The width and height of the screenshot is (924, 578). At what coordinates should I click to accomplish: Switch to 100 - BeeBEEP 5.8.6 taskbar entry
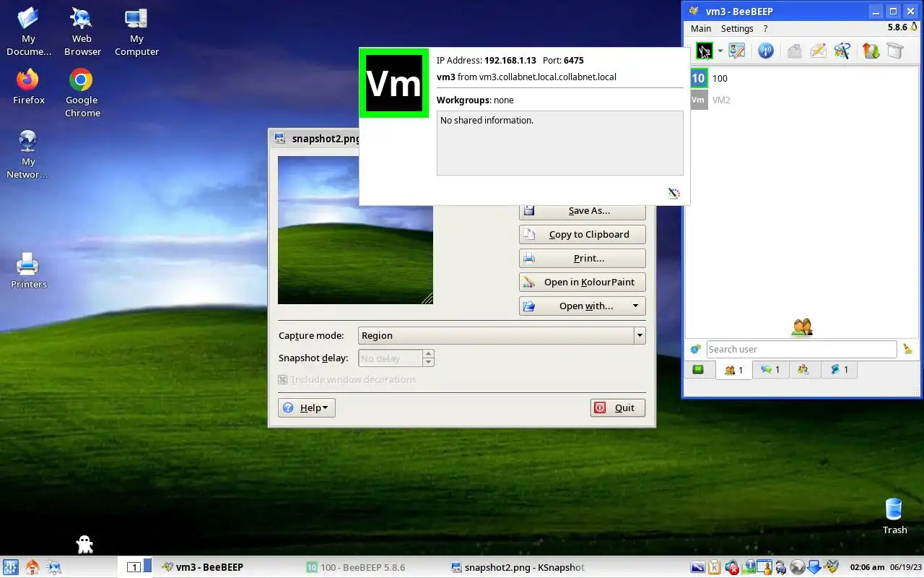[x=372, y=567]
